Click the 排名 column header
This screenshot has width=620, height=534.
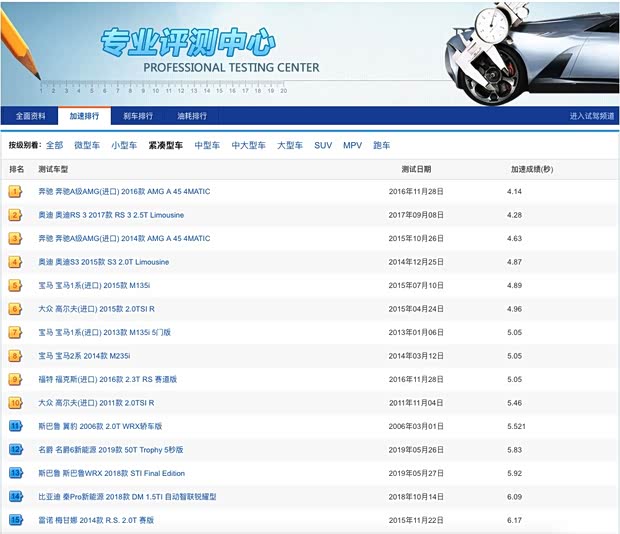click(x=17, y=169)
